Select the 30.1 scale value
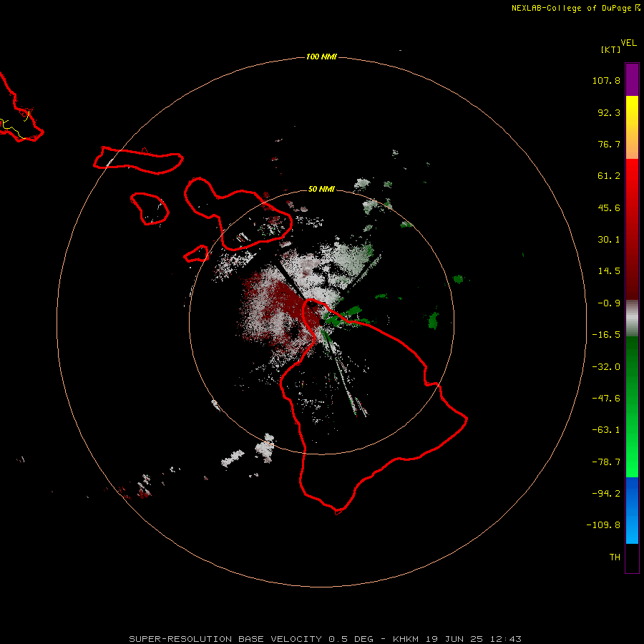 pos(609,240)
